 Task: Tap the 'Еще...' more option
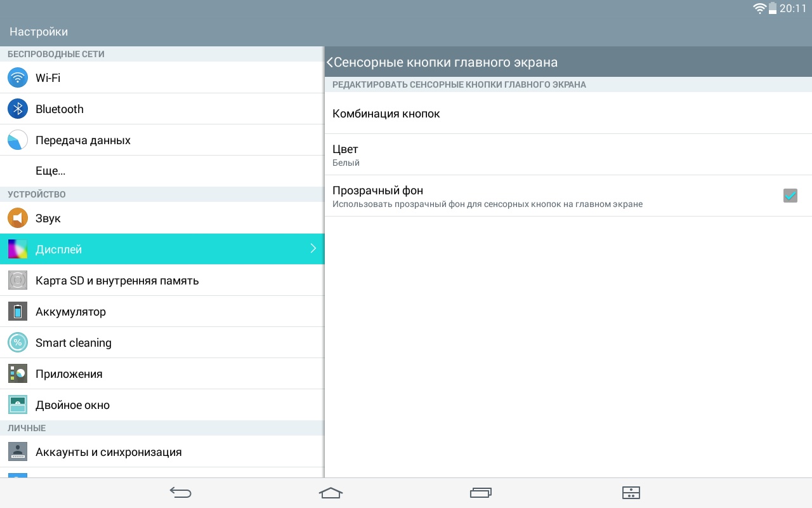tap(51, 171)
